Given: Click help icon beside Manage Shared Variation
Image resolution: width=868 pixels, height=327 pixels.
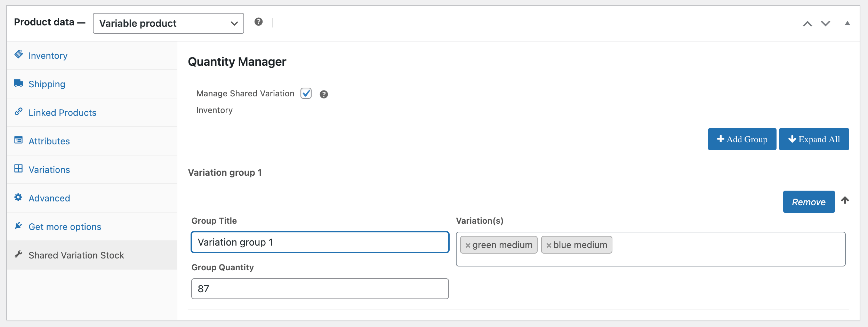Looking at the screenshot, I should 324,94.
